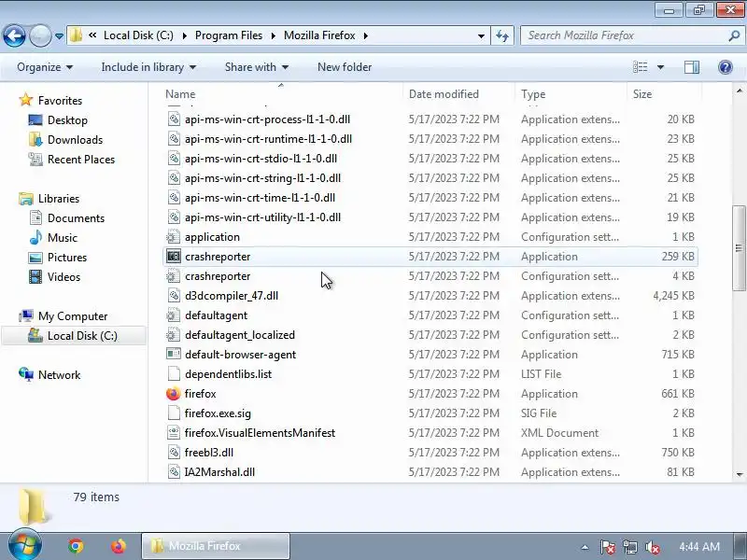Open the Pictures library
The image size is (747, 560).
pyautogui.click(x=66, y=258)
